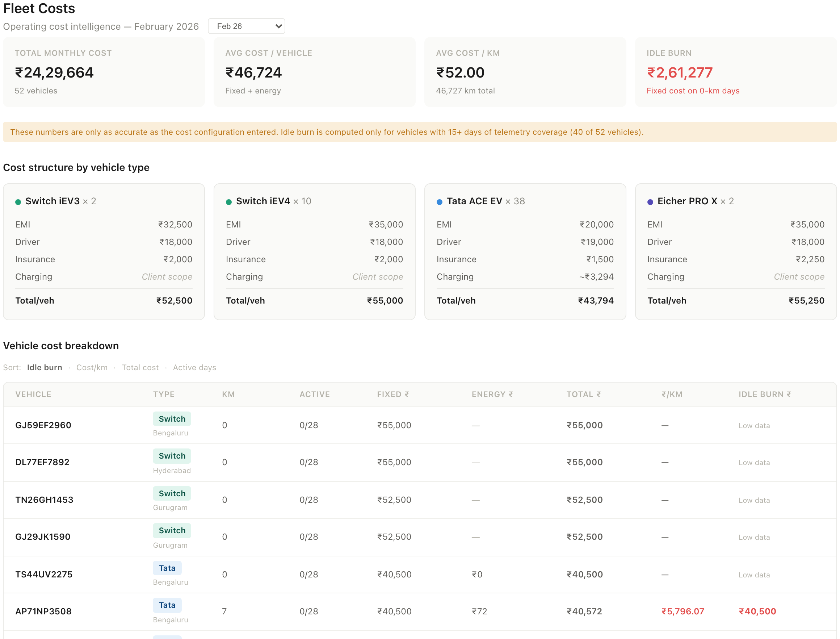The image size is (840, 639).
Task: Click the Tata badge on AP71NP3508 row
Action: 167,605
